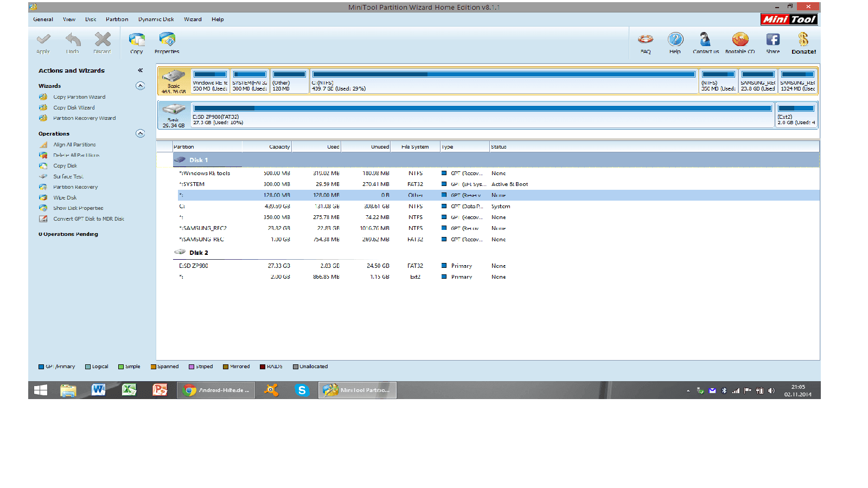Sort by the File System column header
Viewport: 868px width, 488px height.
[x=415, y=147]
